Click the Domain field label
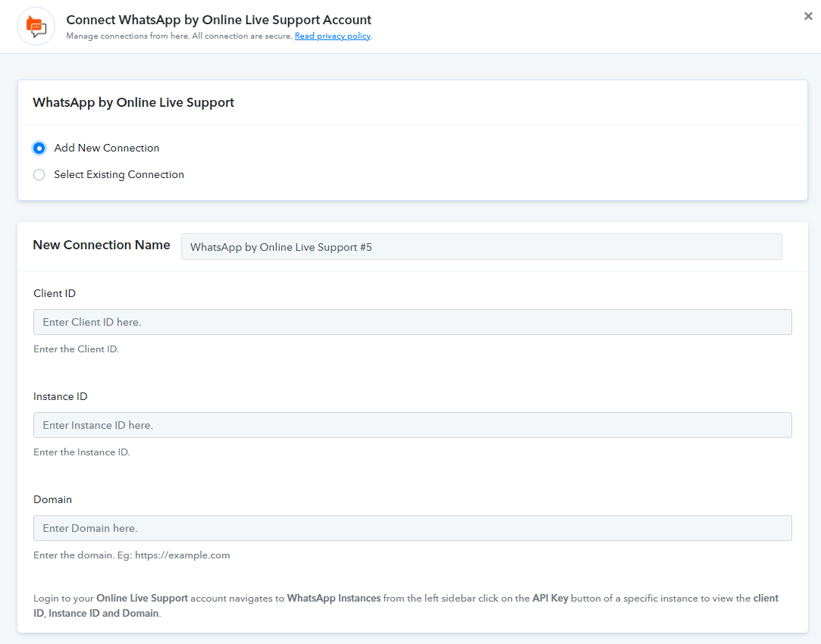This screenshot has width=821, height=644. (x=52, y=499)
